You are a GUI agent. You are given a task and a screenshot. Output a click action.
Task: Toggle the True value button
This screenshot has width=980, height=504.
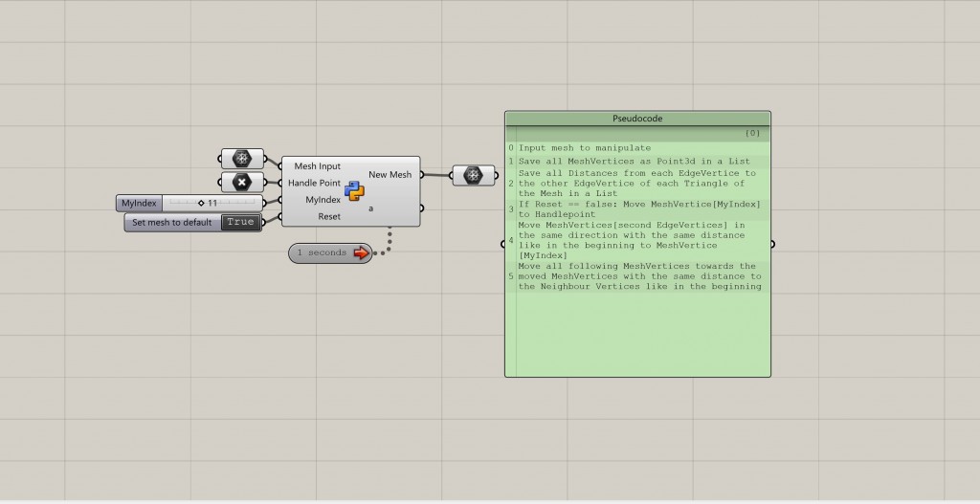pos(240,222)
